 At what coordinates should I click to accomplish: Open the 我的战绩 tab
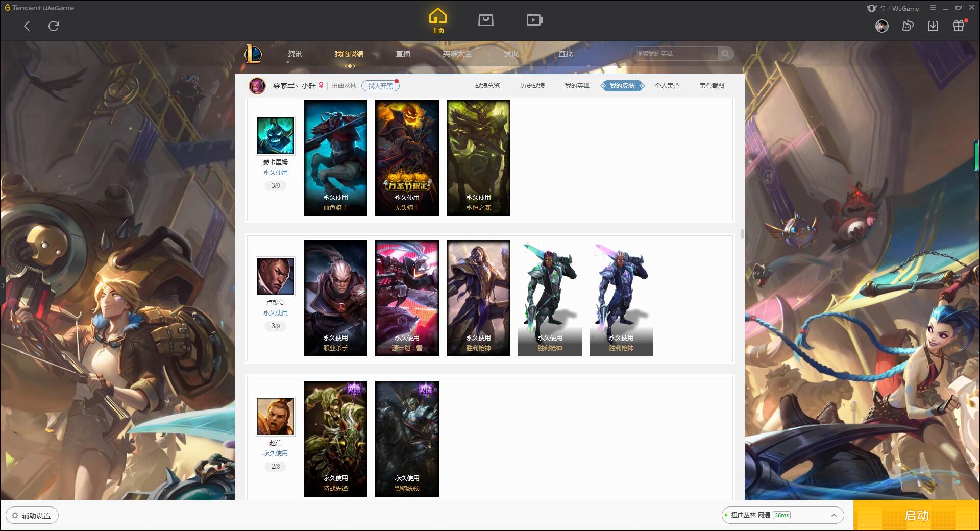[349, 54]
